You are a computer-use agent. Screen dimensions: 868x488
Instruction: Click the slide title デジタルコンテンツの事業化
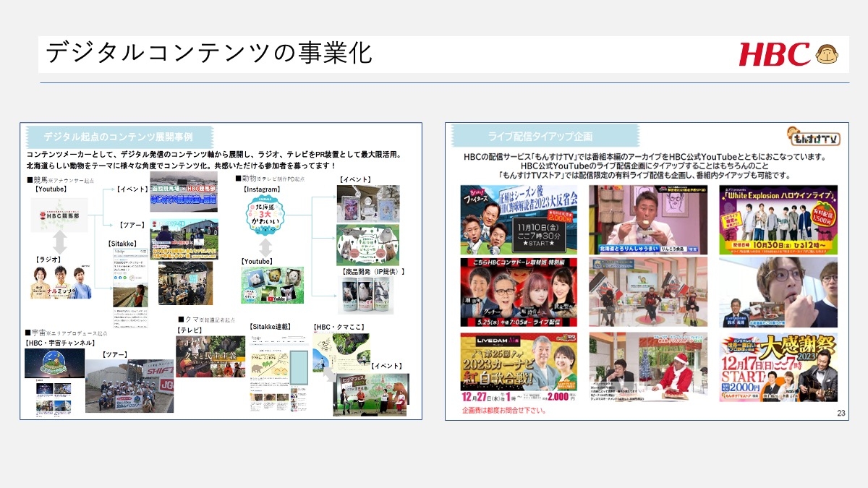click(209, 53)
